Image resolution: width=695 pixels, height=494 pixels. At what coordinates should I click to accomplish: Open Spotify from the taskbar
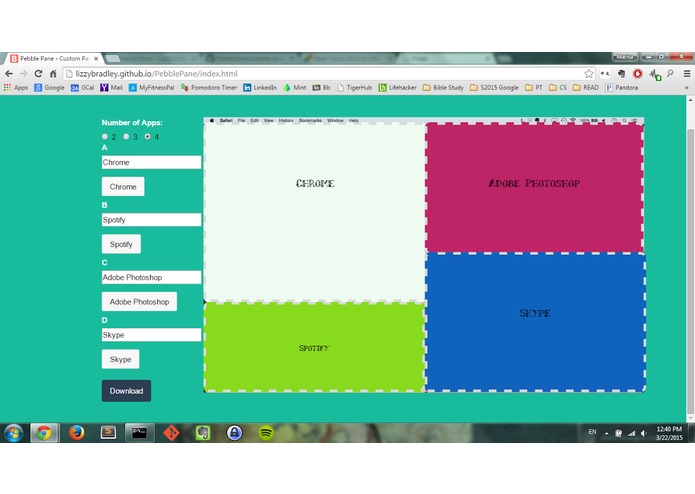(x=266, y=433)
